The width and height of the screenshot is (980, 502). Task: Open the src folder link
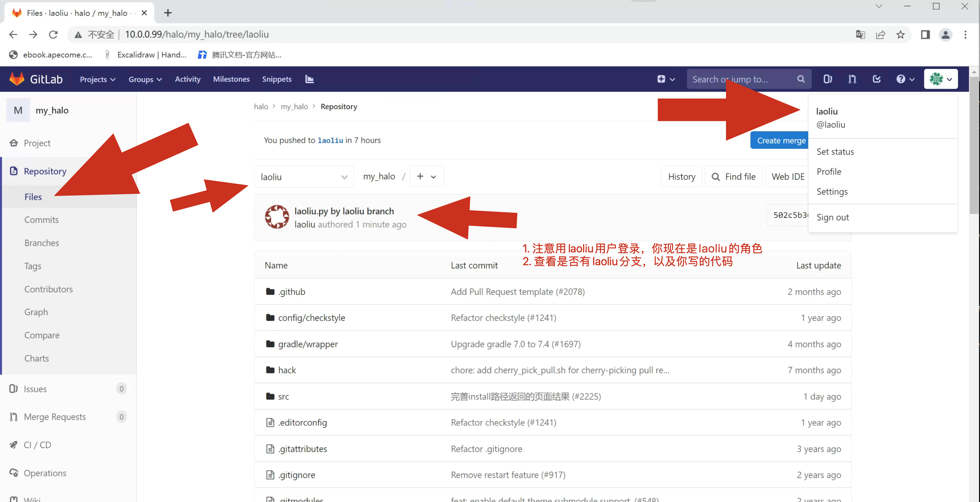pyautogui.click(x=283, y=397)
